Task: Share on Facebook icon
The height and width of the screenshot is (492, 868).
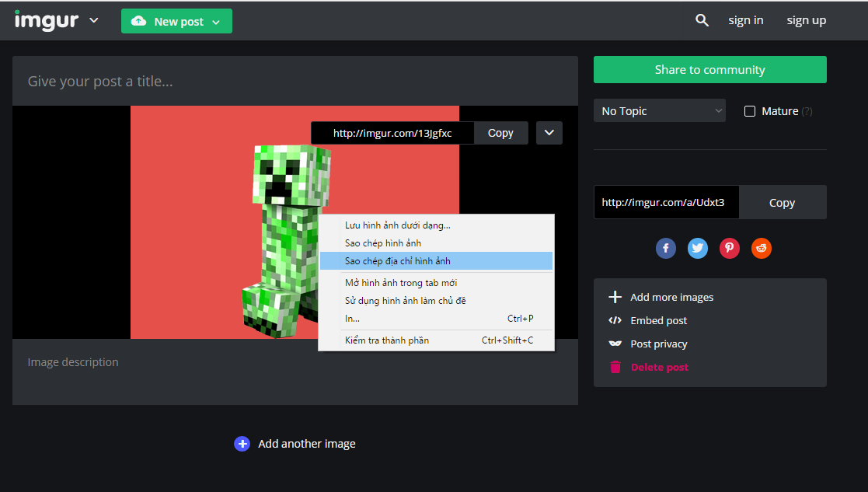Action: pyautogui.click(x=666, y=248)
